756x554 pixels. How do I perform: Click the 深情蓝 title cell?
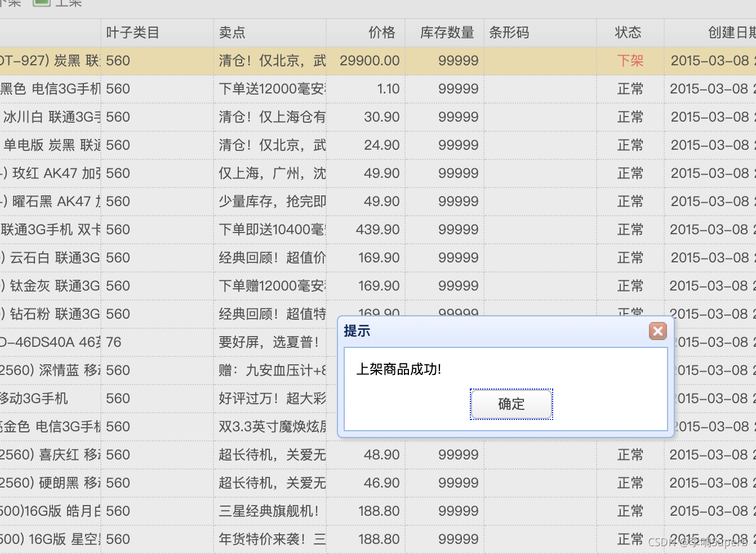pyautogui.click(x=50, y=370)
